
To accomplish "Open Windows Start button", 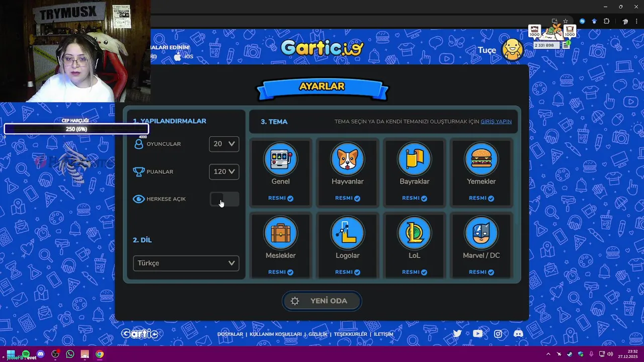I will tap(10, 354).
